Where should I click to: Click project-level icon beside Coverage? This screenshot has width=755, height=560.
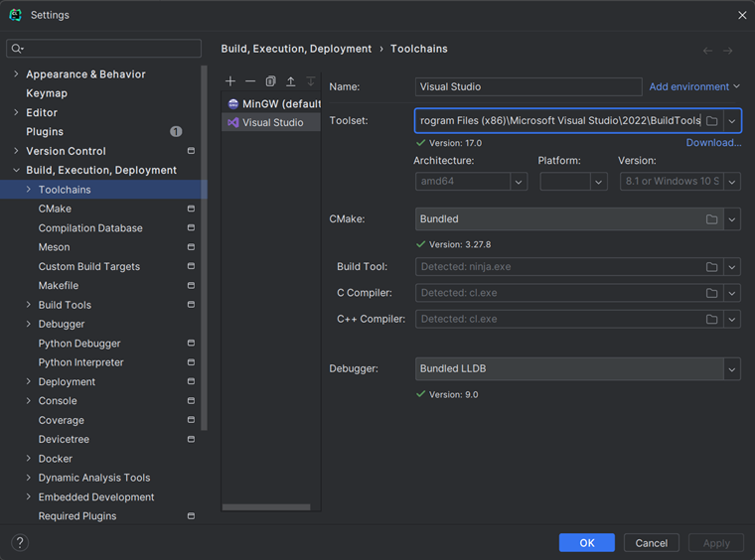click(191, 420)
